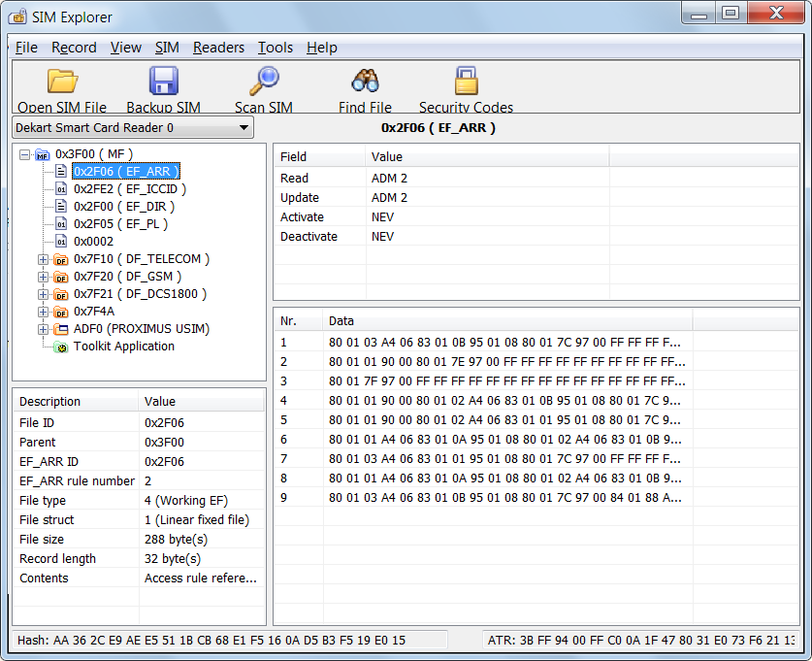Open the Dekart Smart Card Reader dropdown

[245, 127]
